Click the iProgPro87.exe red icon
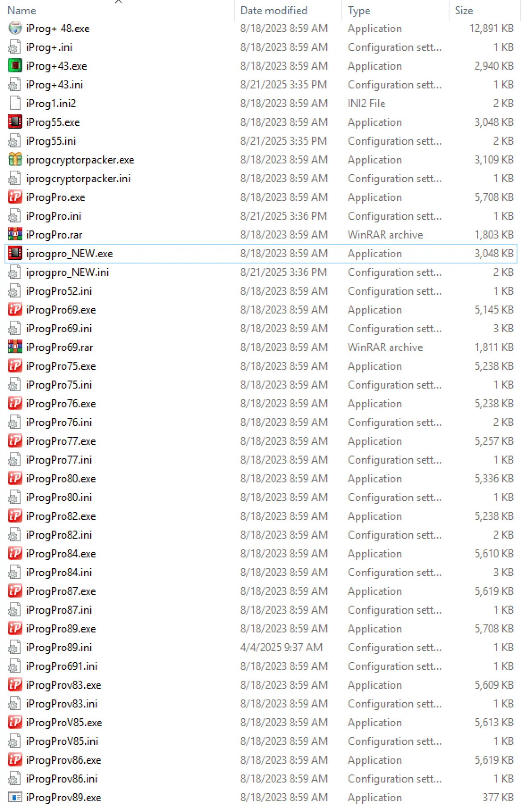 (15, 591)
